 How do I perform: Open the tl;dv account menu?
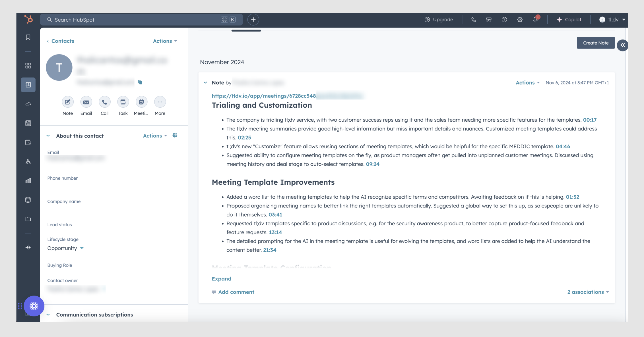[612, 20]
